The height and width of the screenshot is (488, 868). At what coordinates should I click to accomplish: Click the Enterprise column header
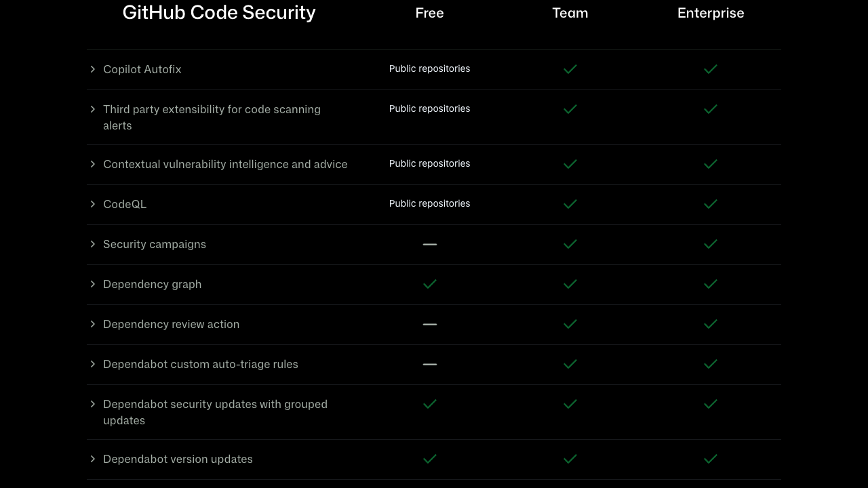tap(711, 13)
